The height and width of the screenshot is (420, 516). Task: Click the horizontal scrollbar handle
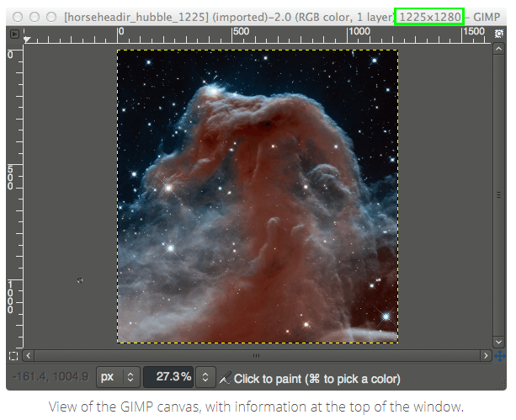pyautogui.click(x=257, y=356)
